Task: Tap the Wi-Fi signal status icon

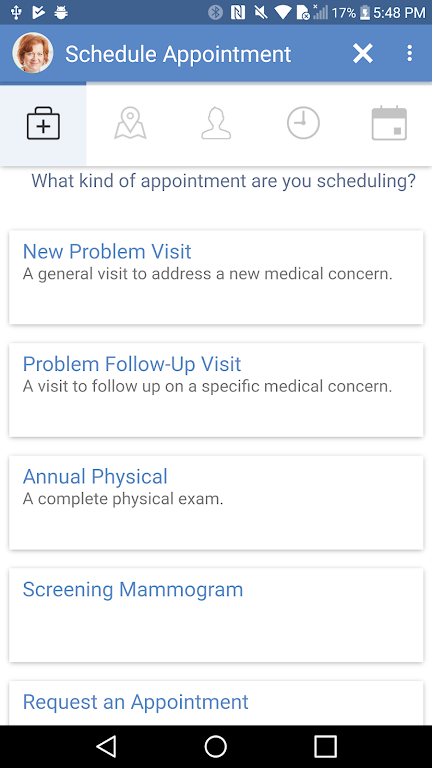Action: 283,12
